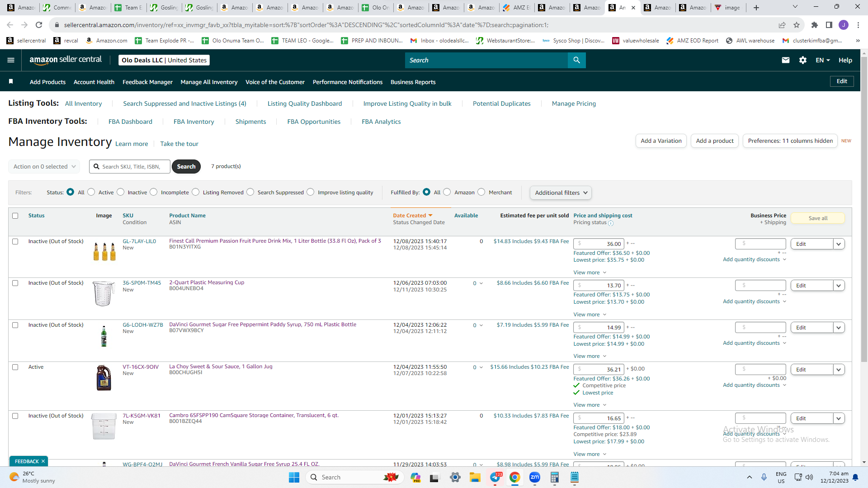The width and height of the screenshot is (868, 488).
Task: Select the Active status radio filter
Action: (x=91, y=192)
